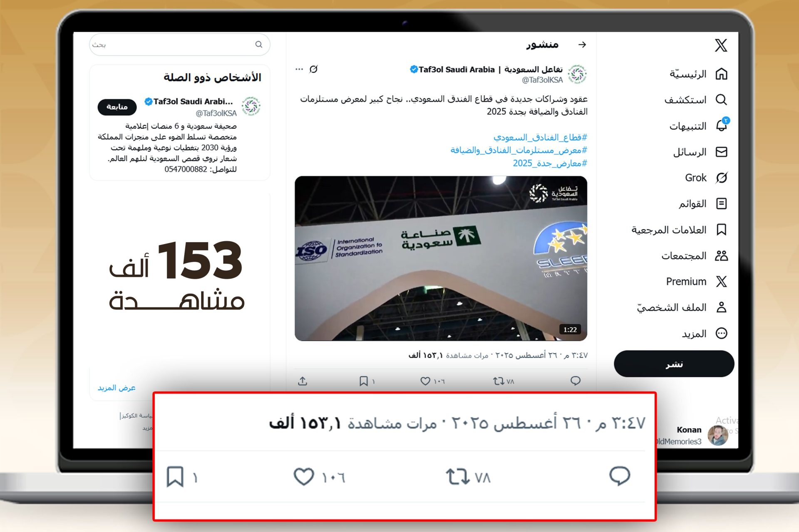Screen dimensions: 799x532
Task: Click the back arrow beside منشور
Action: (582, 45)
